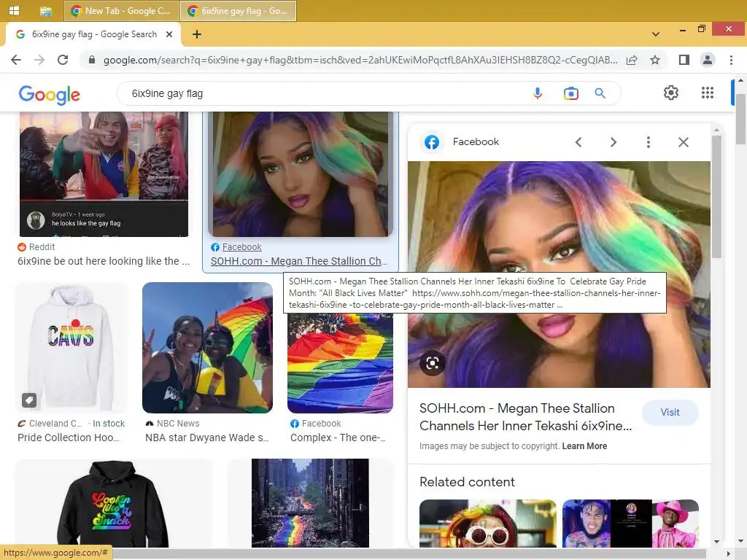Open the rainbow street parade image
This screenshot has height=560, width=747.
coord(310,503)
